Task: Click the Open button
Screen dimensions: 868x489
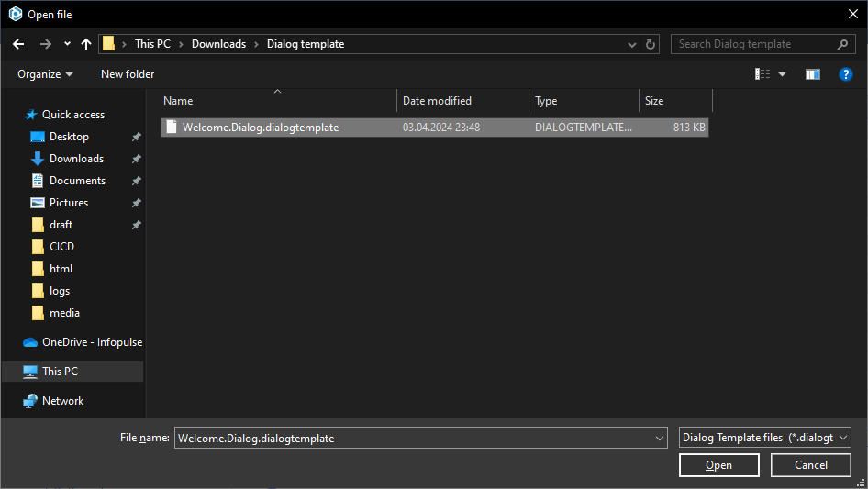Action: click(718, 465)
